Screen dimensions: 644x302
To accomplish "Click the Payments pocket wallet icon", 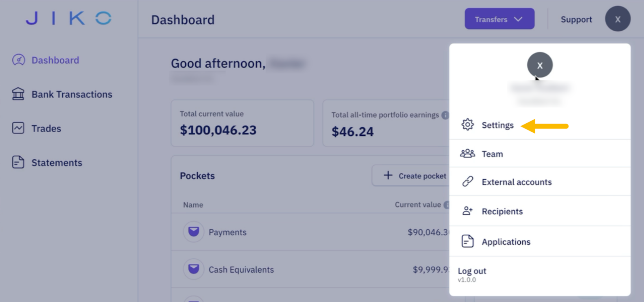I will pyautogui.click(x=193, y=232).
